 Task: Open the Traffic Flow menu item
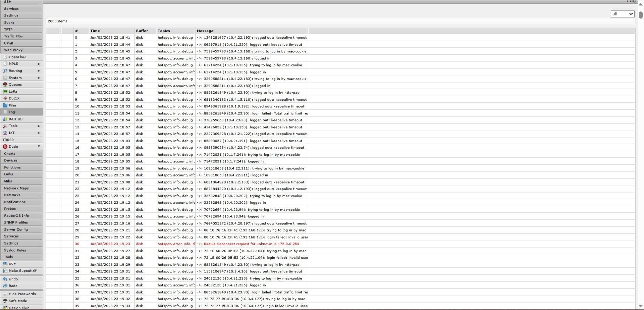pyautogui.click(x=21, y=36)
